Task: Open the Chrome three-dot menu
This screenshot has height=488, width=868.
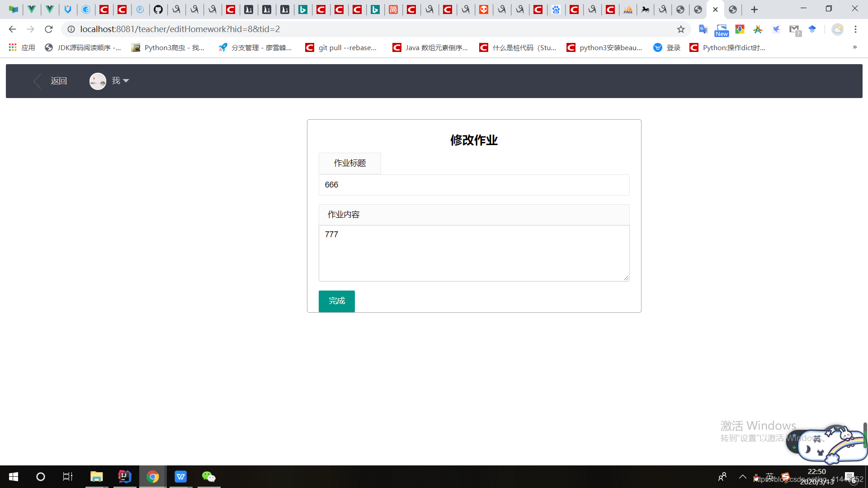Action: click(x=855, y=29)
